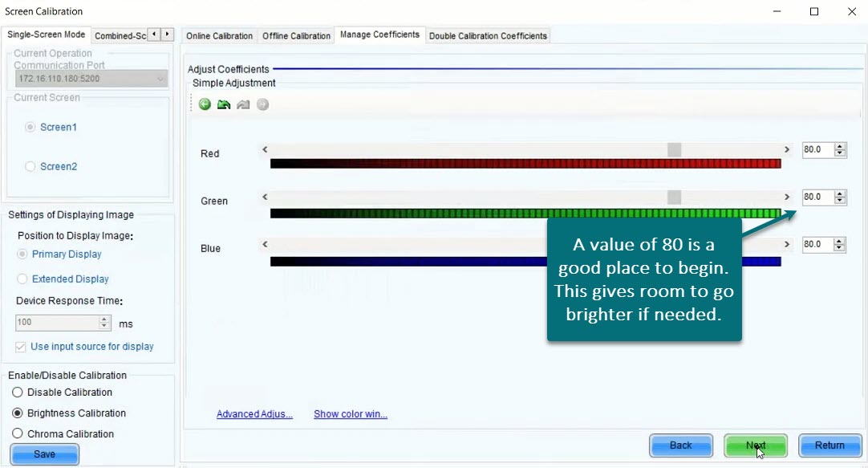Click the Green value input field
The width and height of the screenshot is (868, 468).
(817, 197)
